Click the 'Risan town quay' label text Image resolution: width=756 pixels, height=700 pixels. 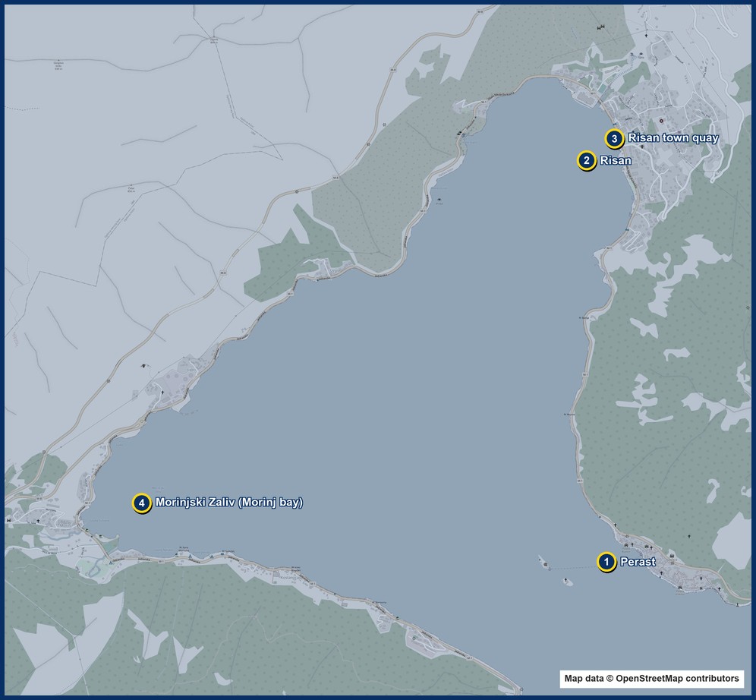click(673, 138)
